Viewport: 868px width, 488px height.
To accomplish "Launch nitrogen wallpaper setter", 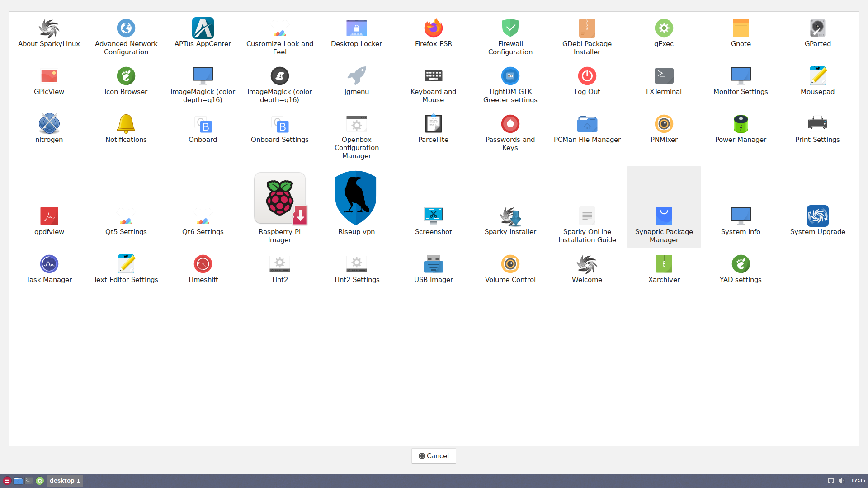I will (49, 128).
